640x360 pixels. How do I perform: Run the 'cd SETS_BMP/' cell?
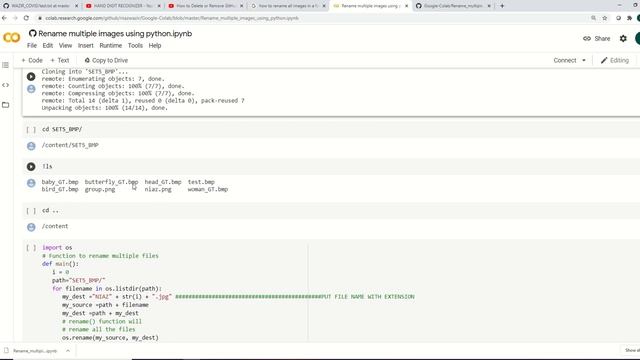point(31,129)
